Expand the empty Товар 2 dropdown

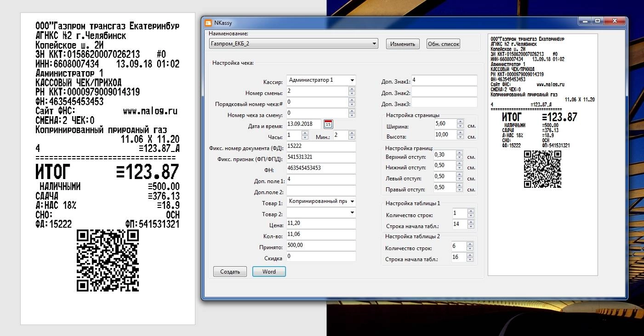pos(321,213)
